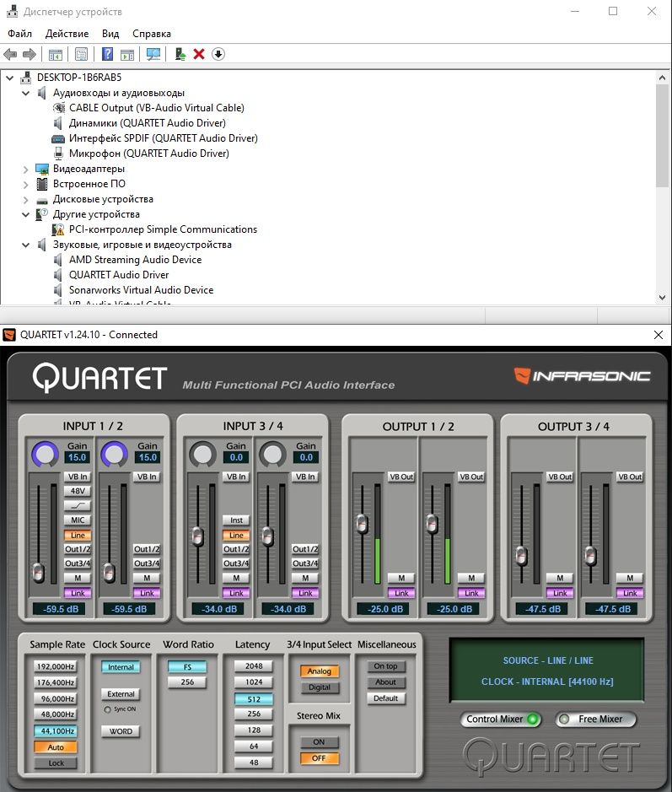
Task: Click the SPDIF interface device icon
Action: click(58, 138)
